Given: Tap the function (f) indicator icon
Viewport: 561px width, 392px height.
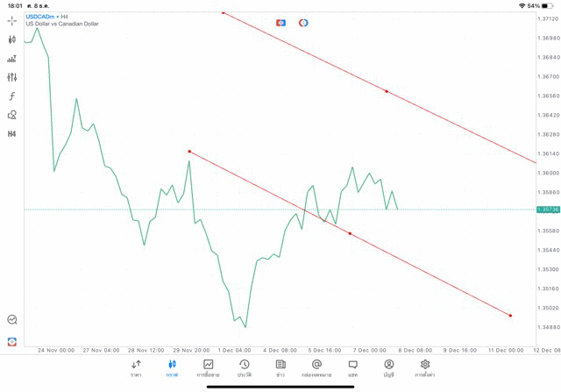Looking at the screenshot, I should pyautogui.click(x=12, y=96).
